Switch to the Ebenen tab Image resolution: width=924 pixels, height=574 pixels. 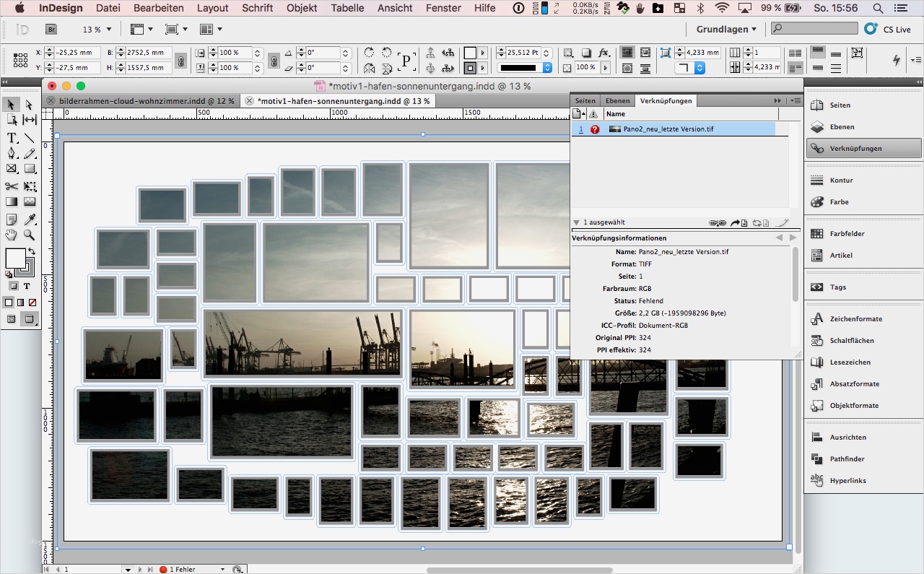click(617, 101)
